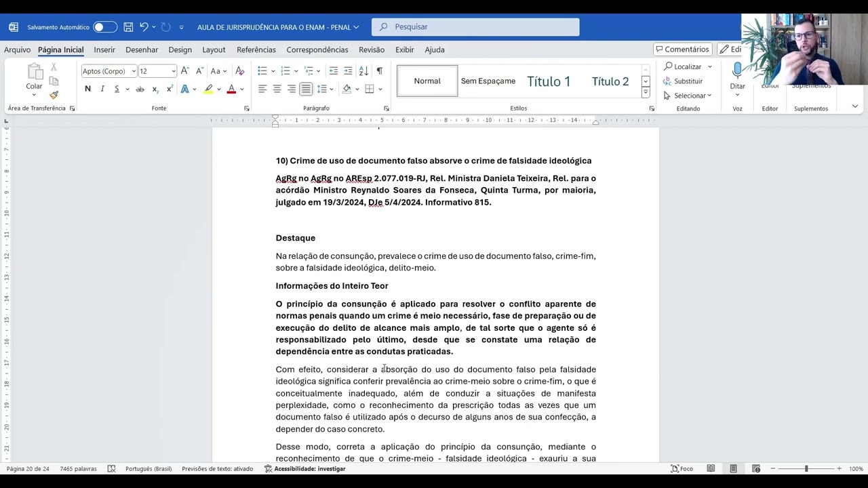Expand the numbered list dropdown arrow
Viewport: 868px width, 488px height.
(296, 71)
